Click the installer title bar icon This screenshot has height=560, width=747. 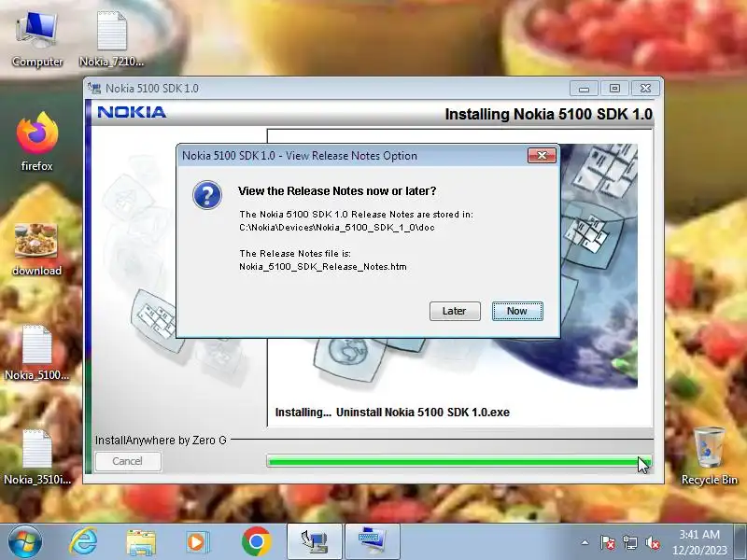tap(94, 88)
